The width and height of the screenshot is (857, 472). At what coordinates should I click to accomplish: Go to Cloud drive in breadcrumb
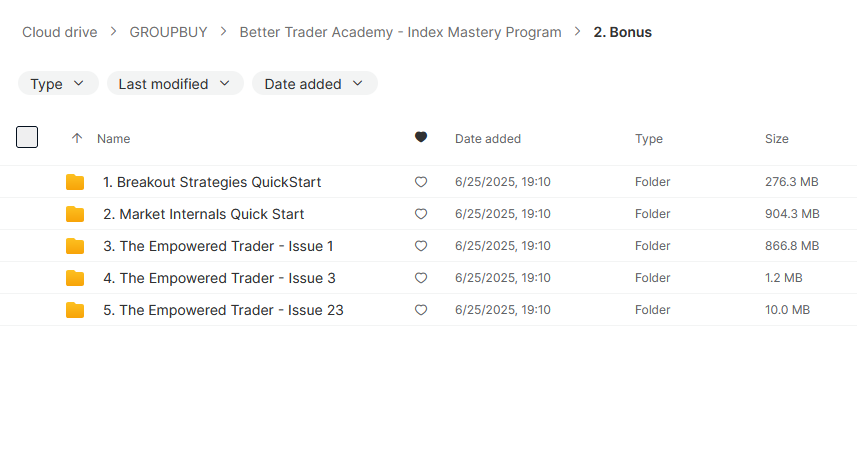[x=60, y=32]
